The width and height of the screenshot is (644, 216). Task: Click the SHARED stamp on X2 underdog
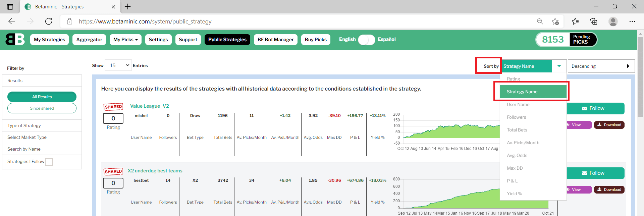click(113, 171)
